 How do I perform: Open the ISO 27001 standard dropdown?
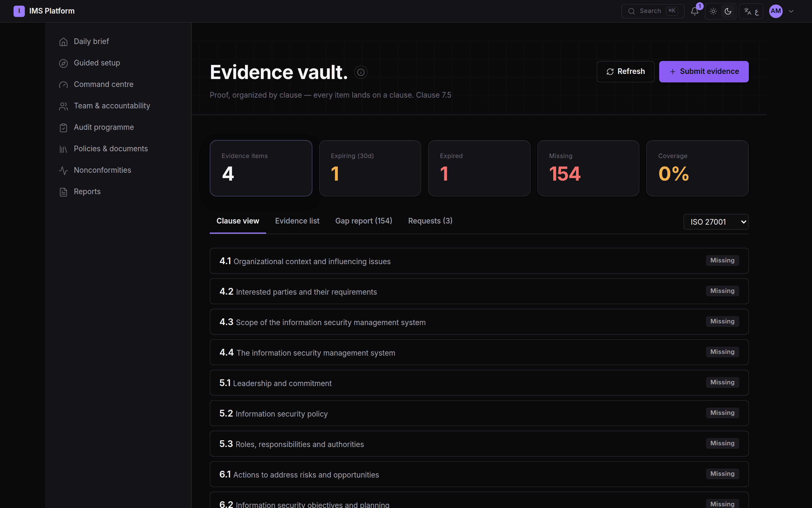pyautogui.click(x=716, y=222)
